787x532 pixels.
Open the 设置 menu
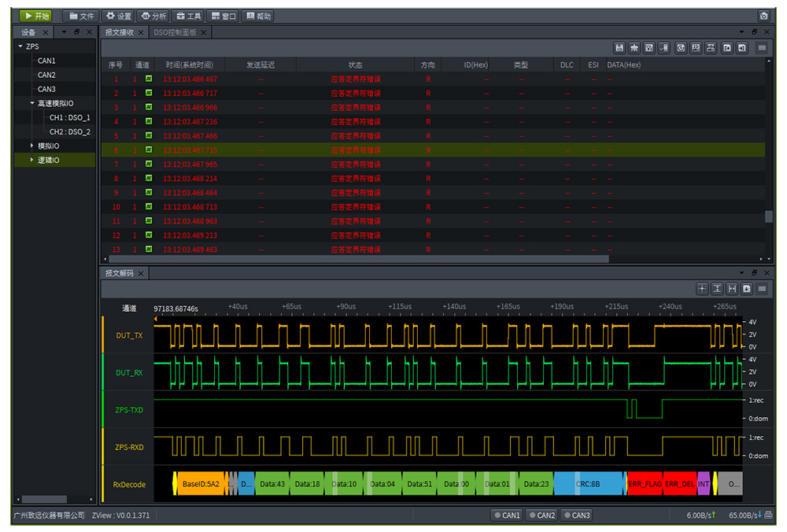tap(119, 16)
